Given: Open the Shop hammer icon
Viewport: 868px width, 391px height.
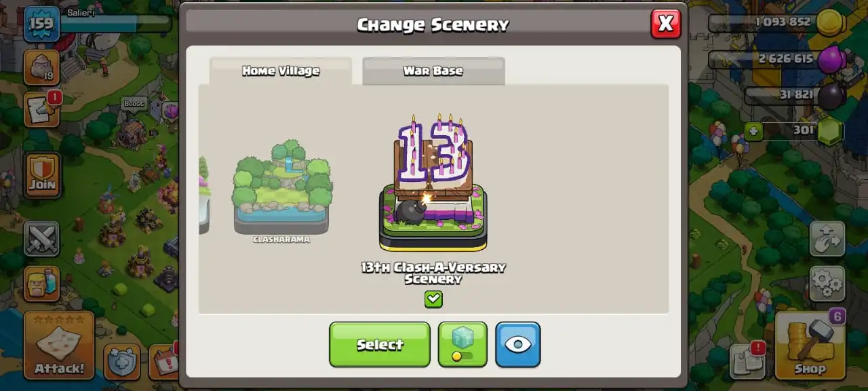Looking at the screenshot, I should click(810, 344).
